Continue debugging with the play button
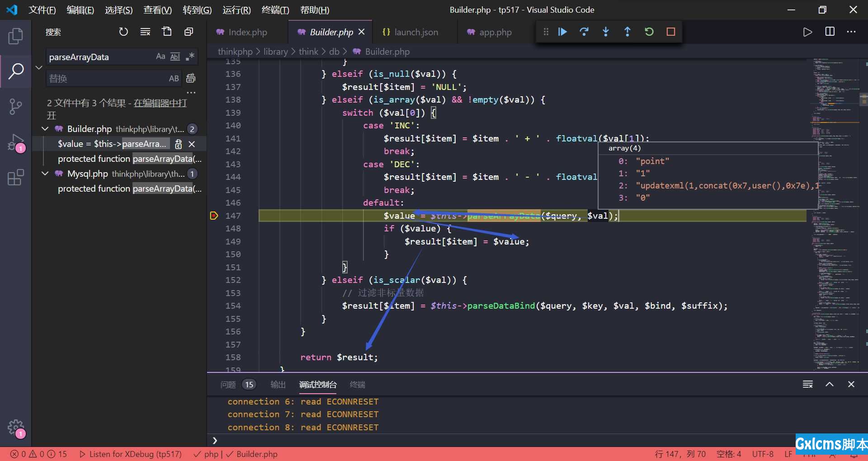The width and height of the screenshot is (868, 461). pos(562,32)
